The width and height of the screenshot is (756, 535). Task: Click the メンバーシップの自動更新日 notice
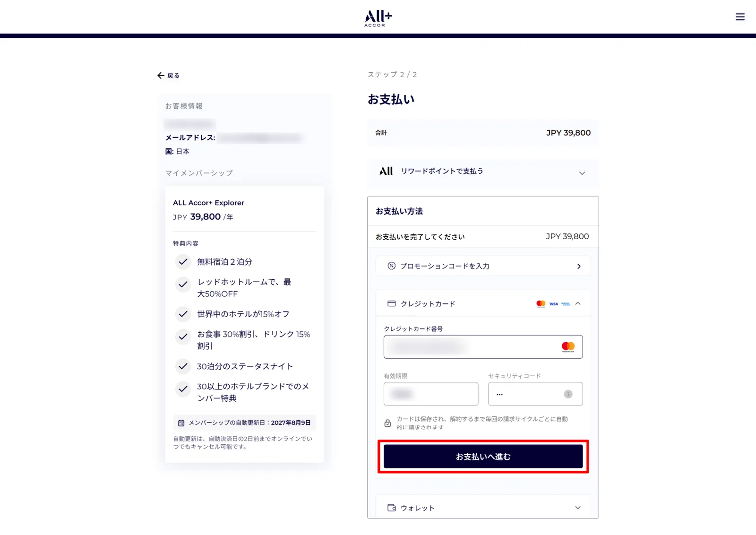(x=244, y=423)
